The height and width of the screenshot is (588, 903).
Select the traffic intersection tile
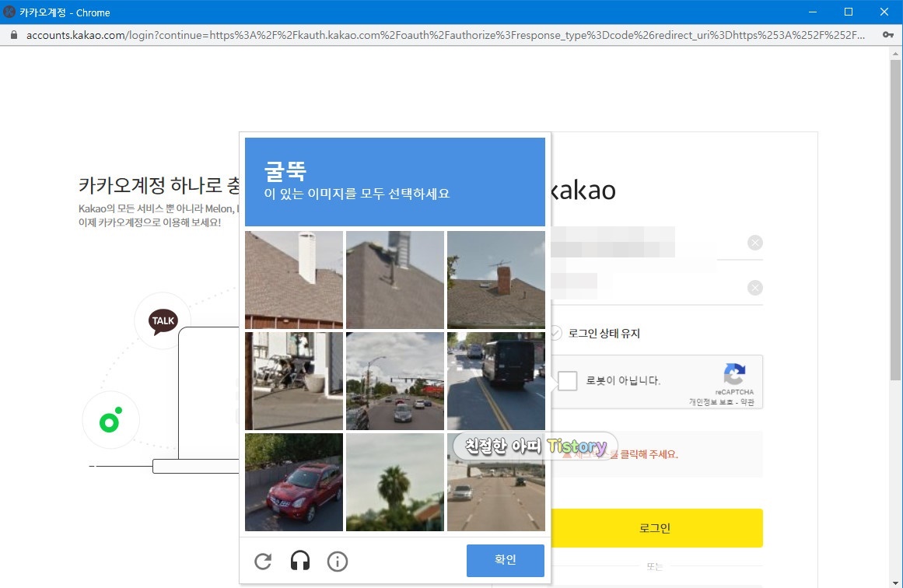(x=395, y=380)
